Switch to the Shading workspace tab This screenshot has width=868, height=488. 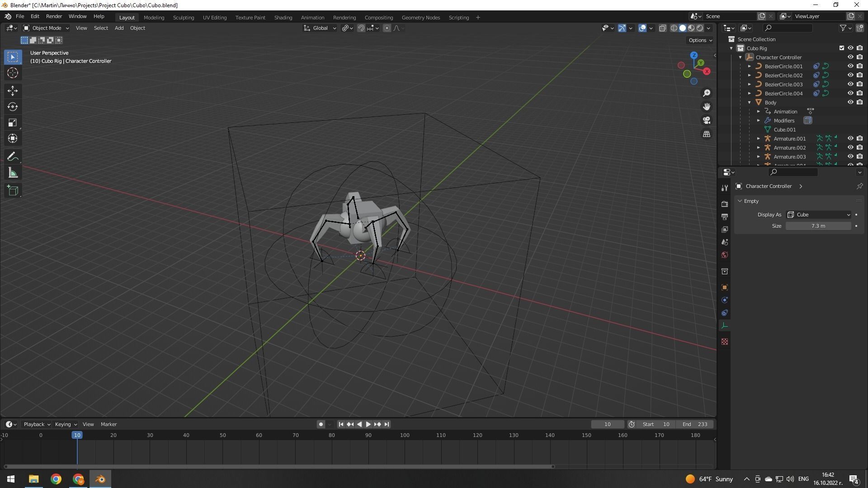click(x=283, y=18)
